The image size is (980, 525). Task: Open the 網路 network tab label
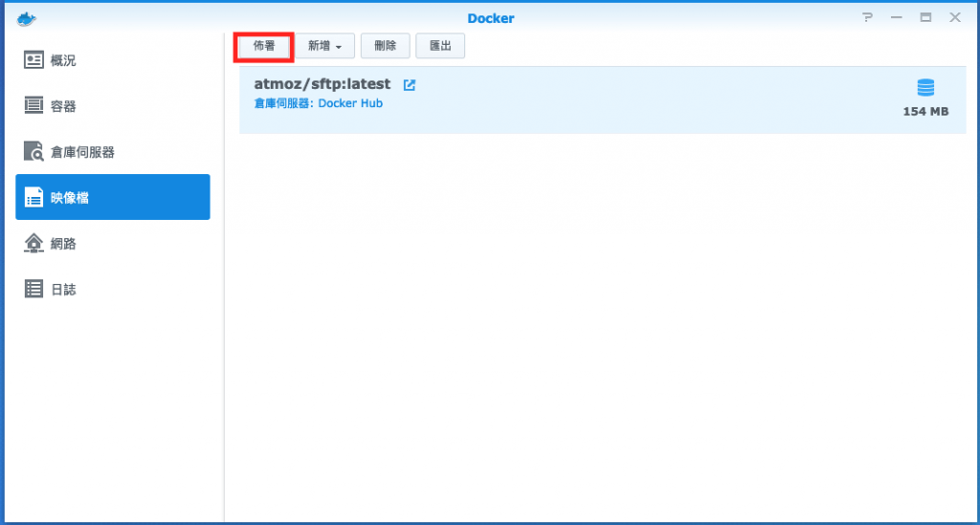(x=63, y=244)
